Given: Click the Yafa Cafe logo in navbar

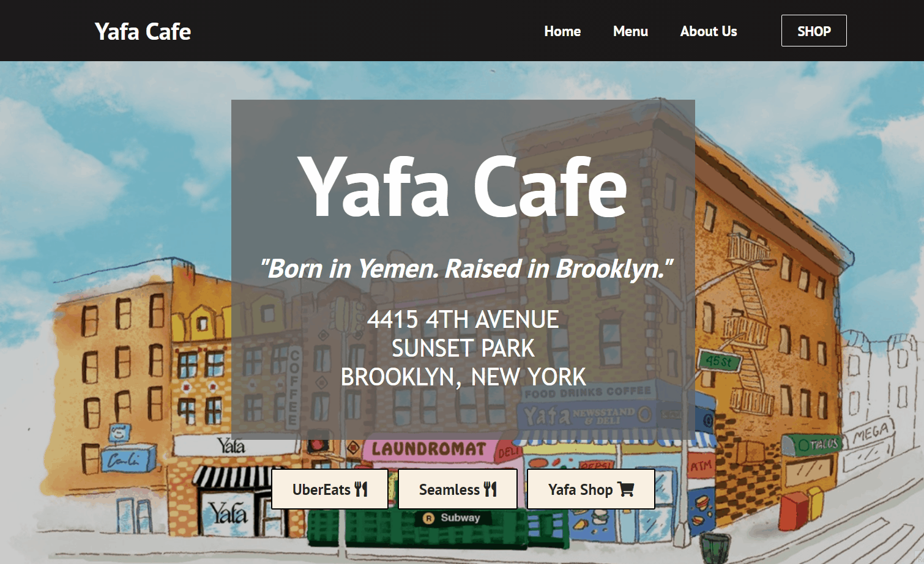Looking at the screenshot, I should [143, 31].
